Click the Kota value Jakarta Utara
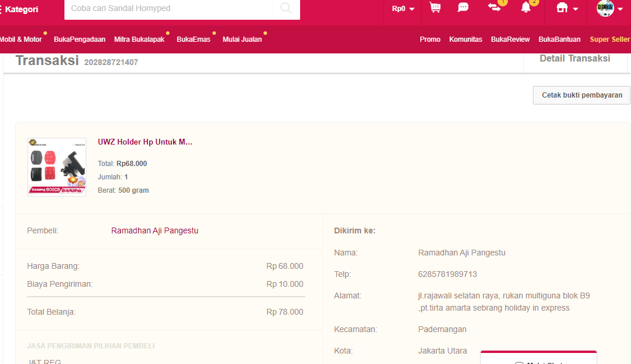Screen dimensions: 631x364 (443, 351)
